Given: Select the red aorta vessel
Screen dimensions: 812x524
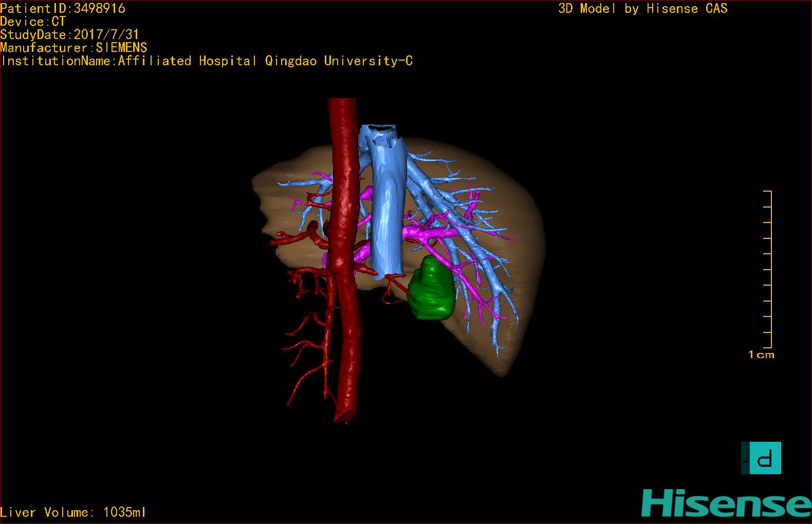Looking at the screenshot, I should tap(344, 257).
